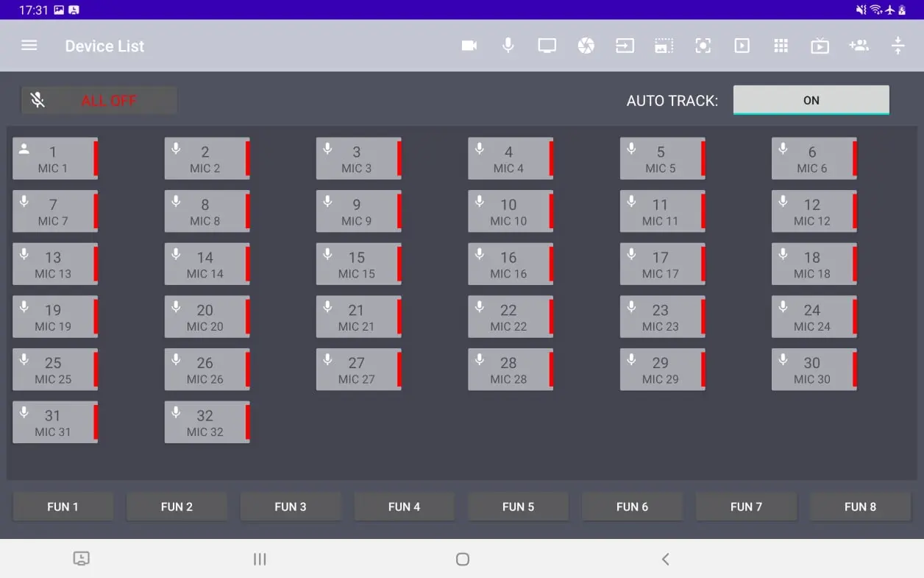This screenshot has height=578, width=924.
Task: Tap the microphone icon in top toolbar
Action: pos(508,46)
